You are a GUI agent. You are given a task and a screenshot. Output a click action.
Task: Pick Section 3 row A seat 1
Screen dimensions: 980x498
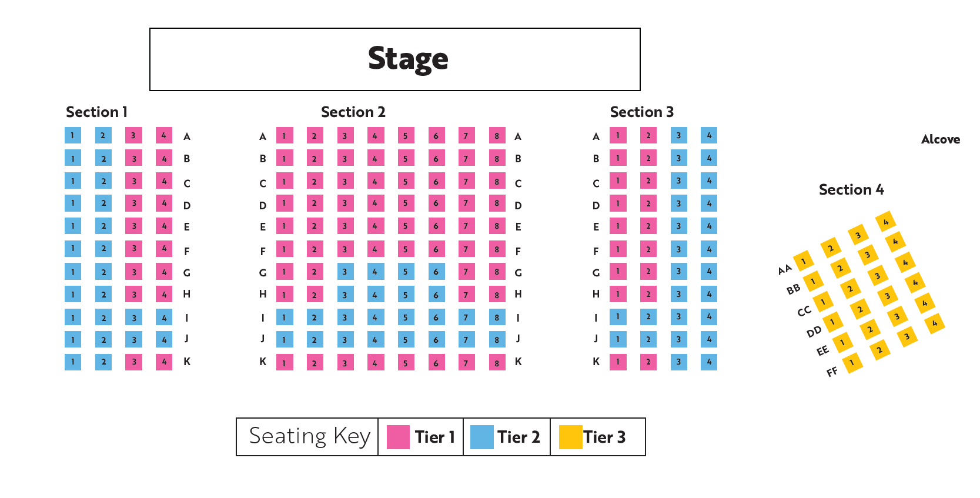pyautogui.click(x=618, y=136)
